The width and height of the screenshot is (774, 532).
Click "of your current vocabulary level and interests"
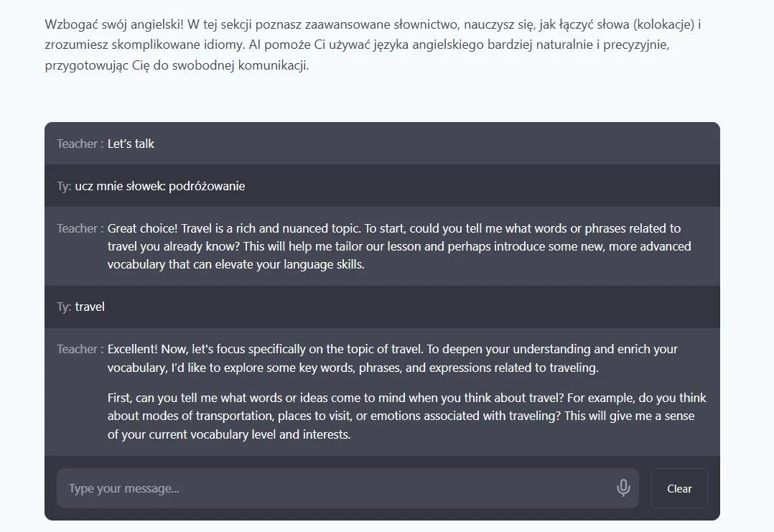(228, 434)
